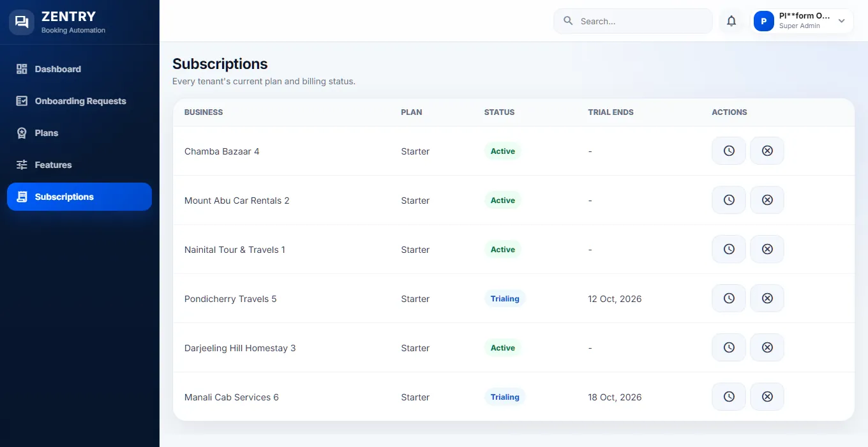Open the Plans page
Screen dimensions: 868x447
pos(79,133)
